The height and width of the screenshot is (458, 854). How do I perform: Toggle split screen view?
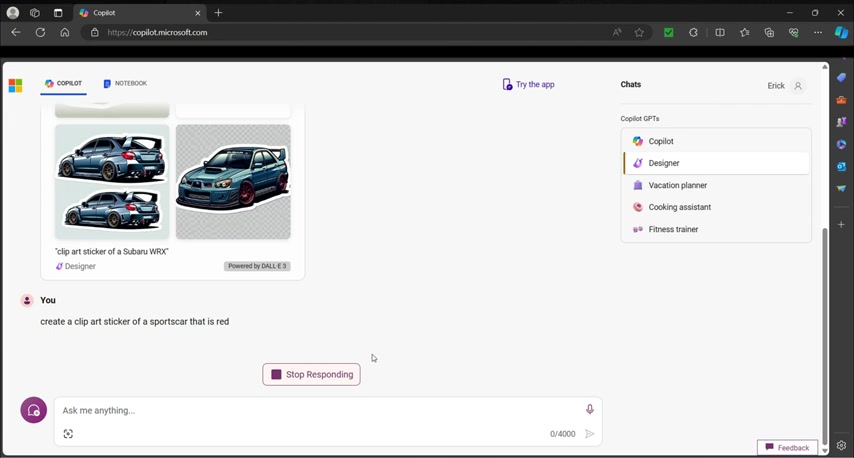[x=720, y=32]
